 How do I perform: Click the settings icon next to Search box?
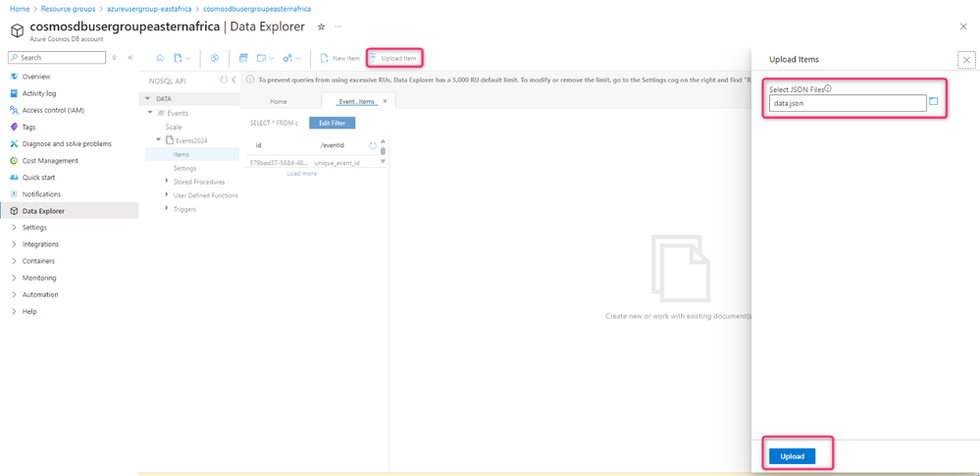(115, 58)
